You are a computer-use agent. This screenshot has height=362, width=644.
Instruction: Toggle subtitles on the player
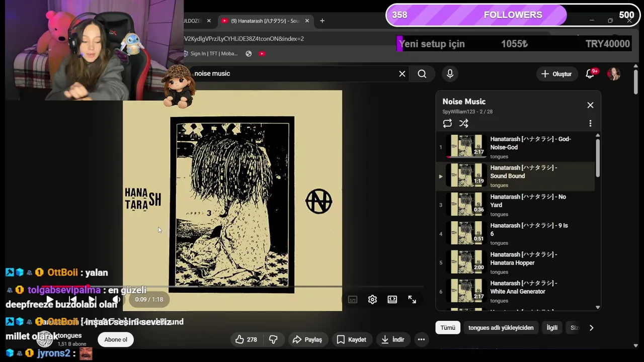click(353, 300)
